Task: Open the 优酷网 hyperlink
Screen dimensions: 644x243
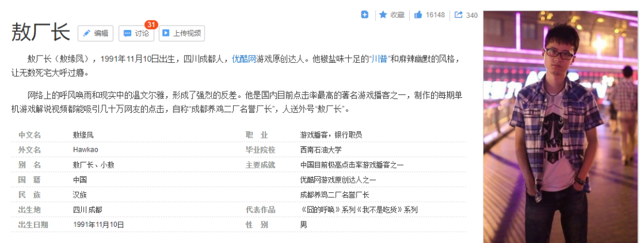Action: (x=244, y=59)
